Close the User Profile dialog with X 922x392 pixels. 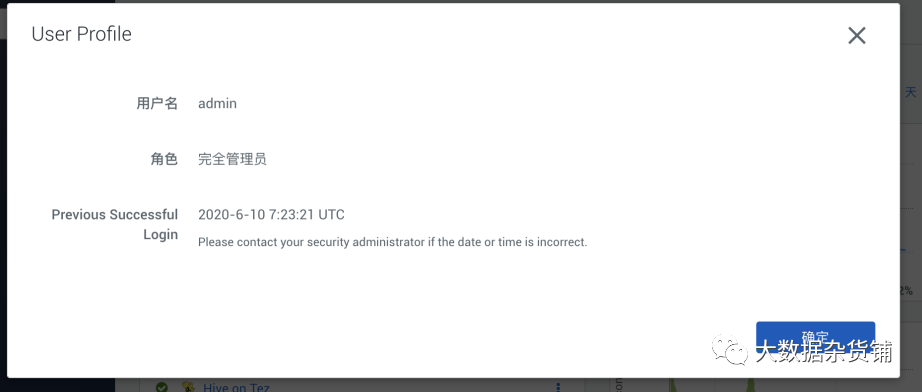coord(857,36)
